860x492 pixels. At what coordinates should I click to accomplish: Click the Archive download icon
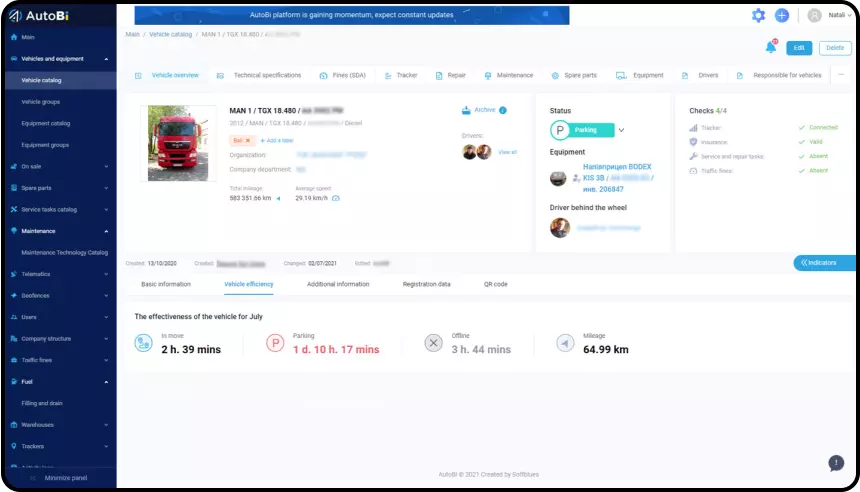tap(466, 110)
